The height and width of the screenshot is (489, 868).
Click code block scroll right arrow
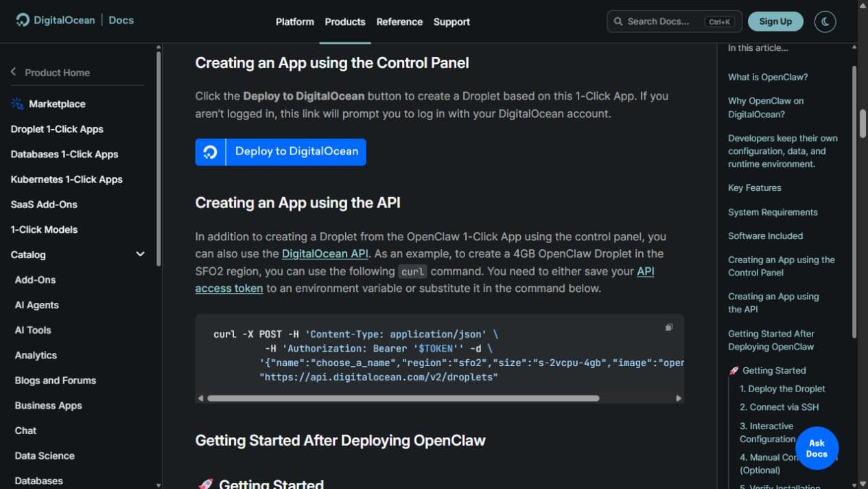679,398
